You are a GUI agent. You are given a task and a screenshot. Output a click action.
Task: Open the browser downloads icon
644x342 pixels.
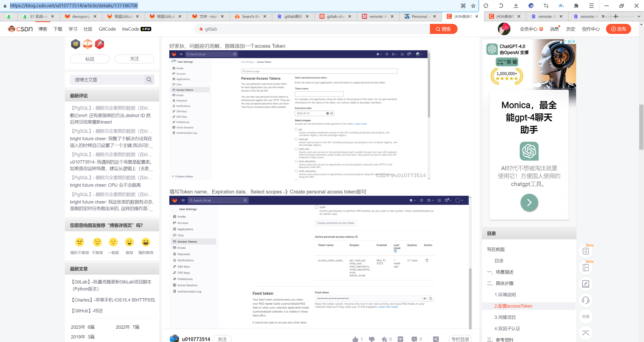pyautogui.click(x=516, y=6)
